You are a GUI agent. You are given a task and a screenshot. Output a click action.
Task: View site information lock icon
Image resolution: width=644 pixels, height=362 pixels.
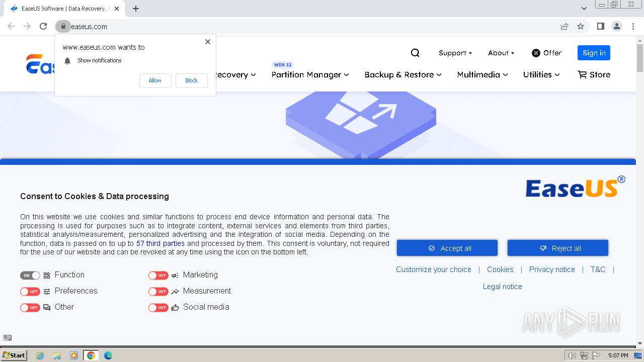point(63,26)
